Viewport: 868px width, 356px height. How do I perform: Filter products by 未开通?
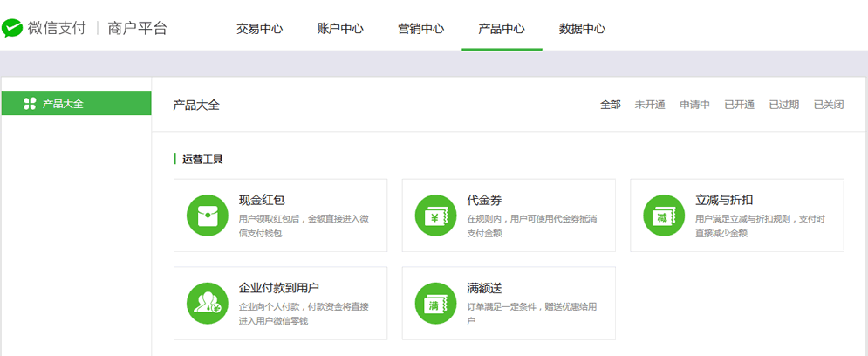[x=649, y=105]
